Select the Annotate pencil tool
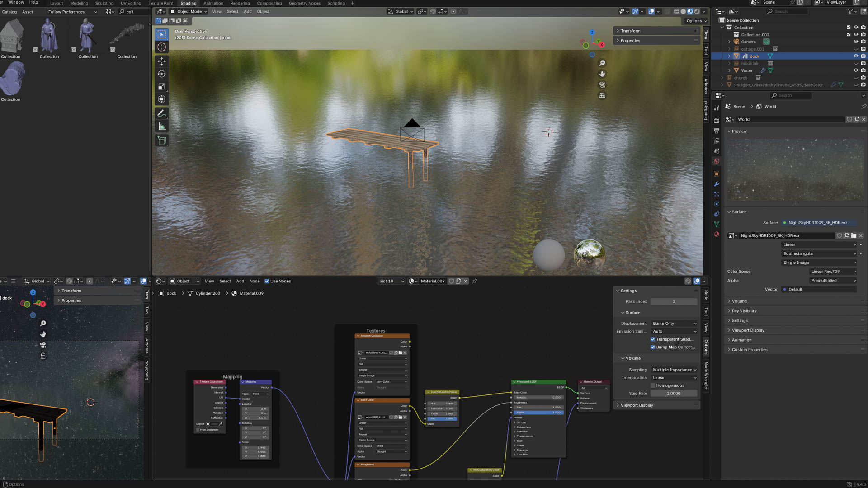 162,113
